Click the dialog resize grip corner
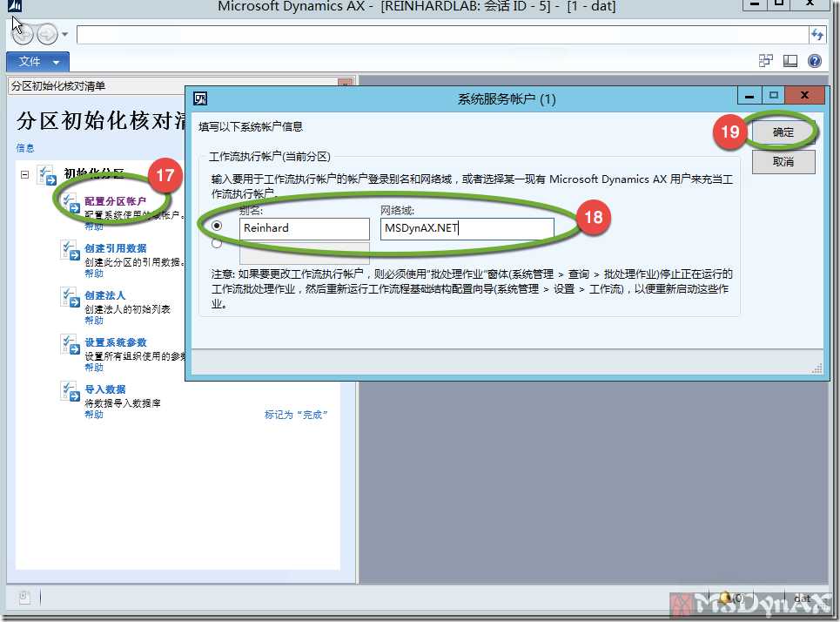840x622 pixels. click(x=817, y=368)
